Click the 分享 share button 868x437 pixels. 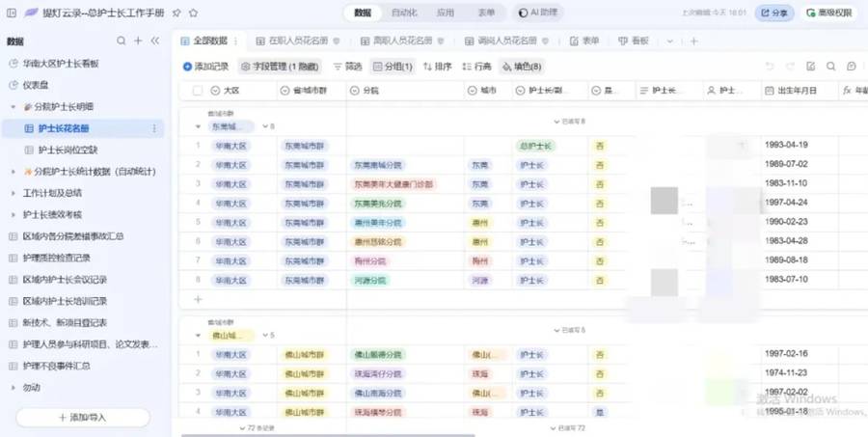(774, 14)
